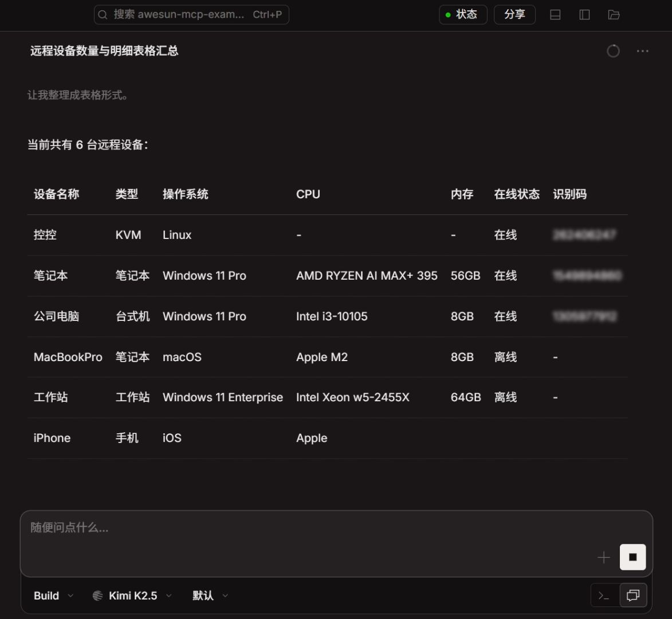
Task: Open the Kimi K2.5 model dropdown
Action: (132, 596)
